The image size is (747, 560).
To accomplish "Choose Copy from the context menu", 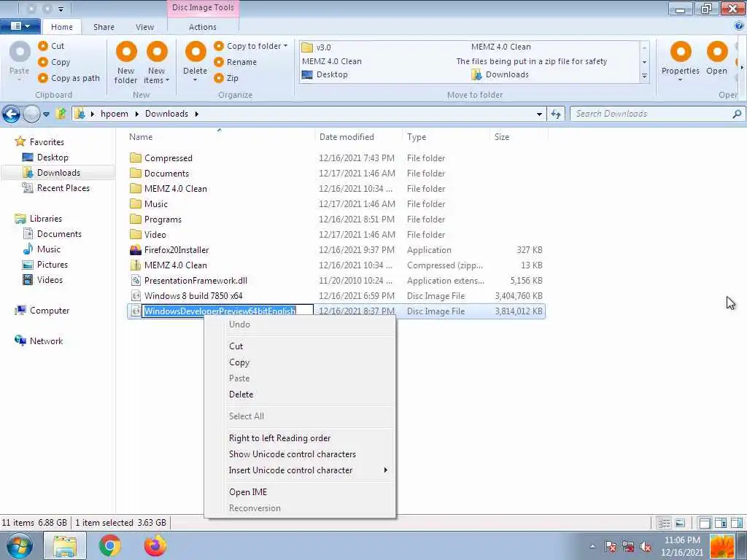I will (239, 362).
